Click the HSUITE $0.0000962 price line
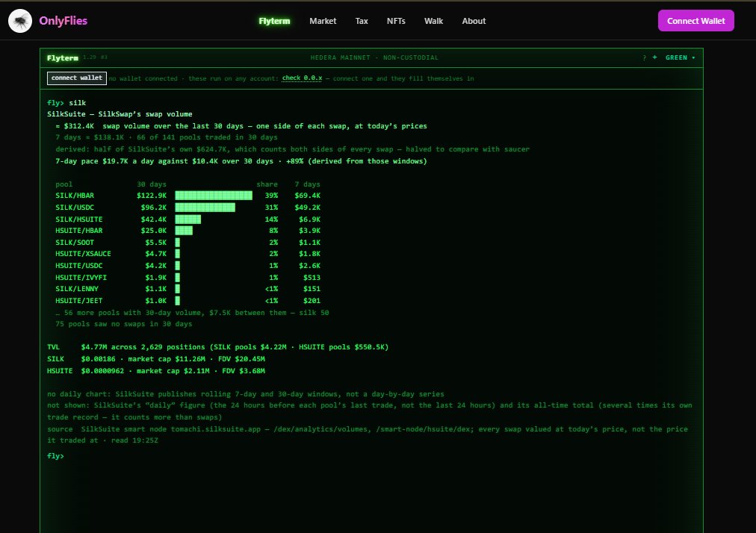This screenshot has width=756, height=533. (x=155, y=371)
